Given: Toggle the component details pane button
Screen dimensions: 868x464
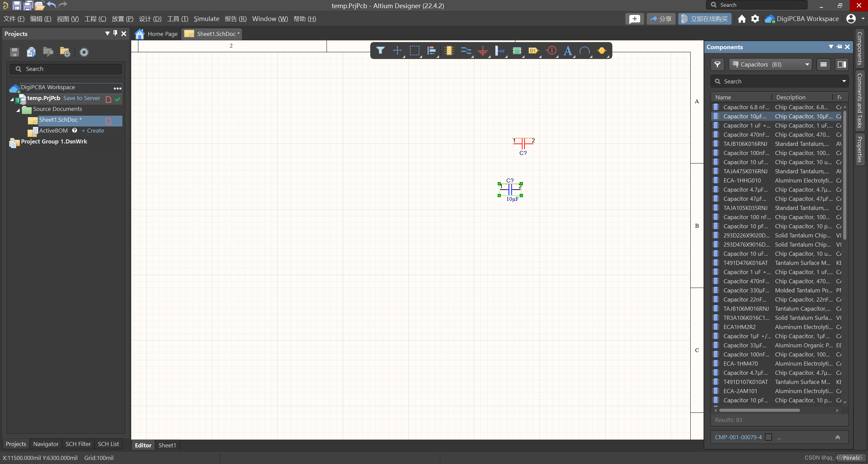Looking at the screenshot, I should point(842,64).
